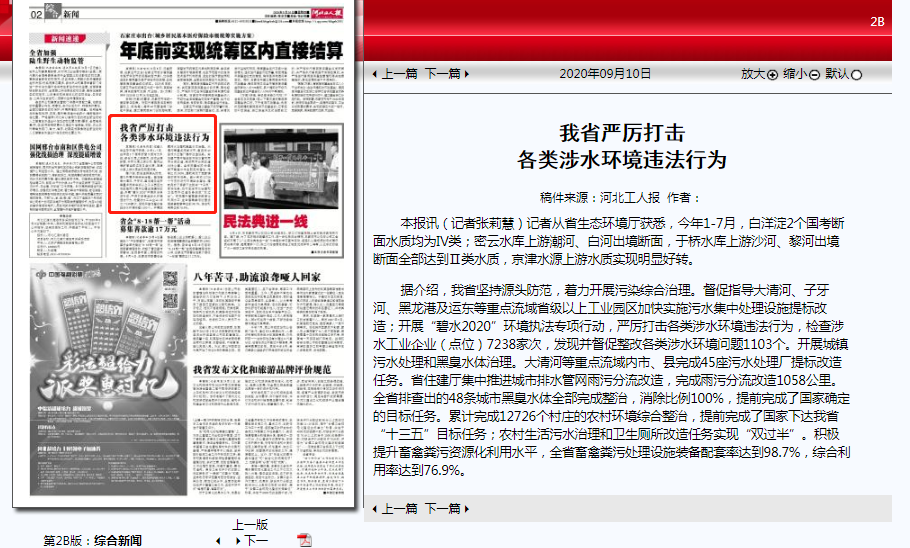
Task: Click the zoom-in (放大) plus icon
Action: click(772, 75)
